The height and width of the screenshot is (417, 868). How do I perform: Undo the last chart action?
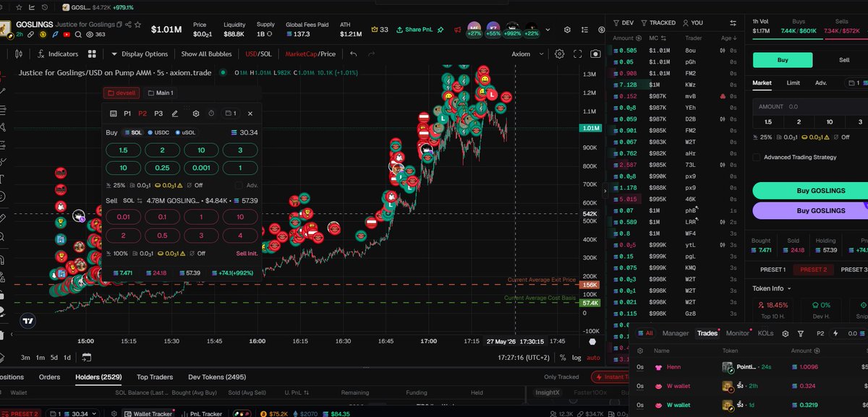click(354, 54)
